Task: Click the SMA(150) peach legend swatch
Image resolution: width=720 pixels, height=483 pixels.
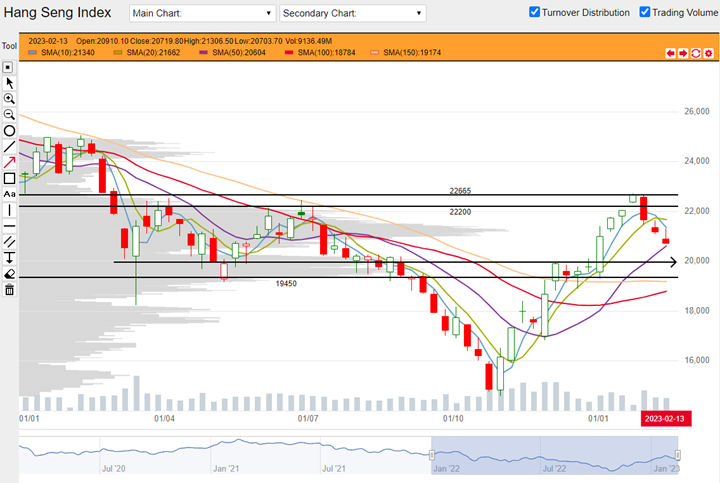Action: point(375,53)
